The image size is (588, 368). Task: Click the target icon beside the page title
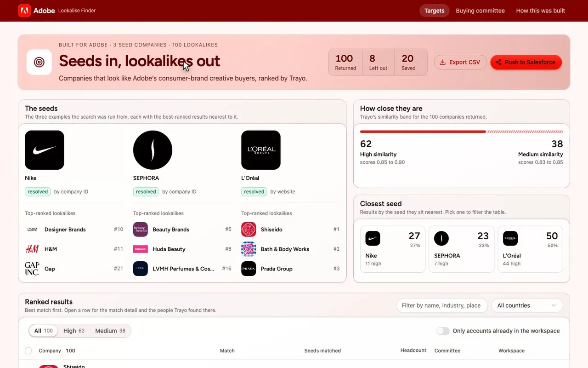[39, 62]
